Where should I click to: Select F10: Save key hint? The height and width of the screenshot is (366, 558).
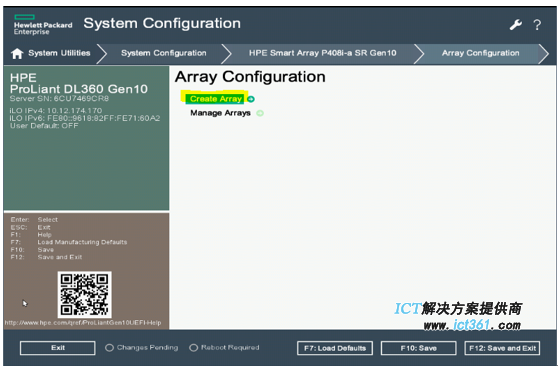32,250
